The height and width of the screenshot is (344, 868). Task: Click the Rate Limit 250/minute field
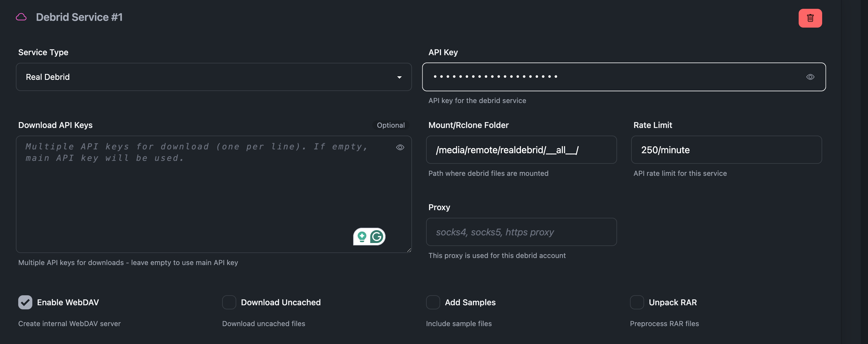pyautogui.click(x=726, y=150)
